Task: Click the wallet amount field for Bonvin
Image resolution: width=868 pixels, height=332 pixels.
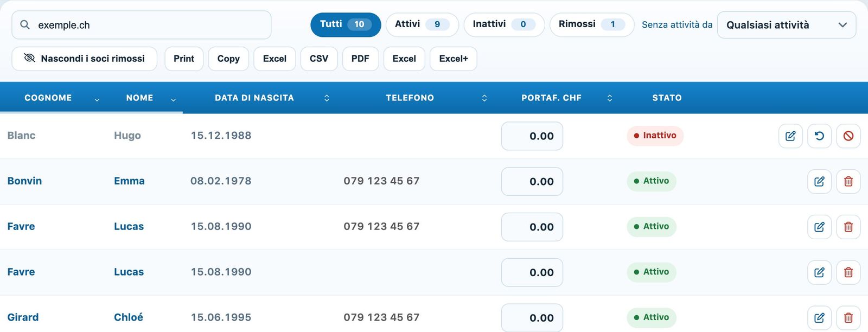Action: (532, 182)
